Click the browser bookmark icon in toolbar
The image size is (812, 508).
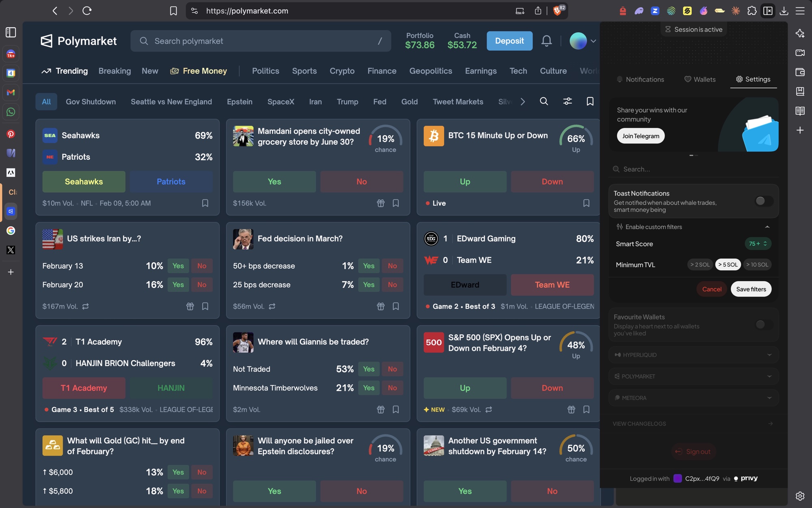click(x=173, y=11)
